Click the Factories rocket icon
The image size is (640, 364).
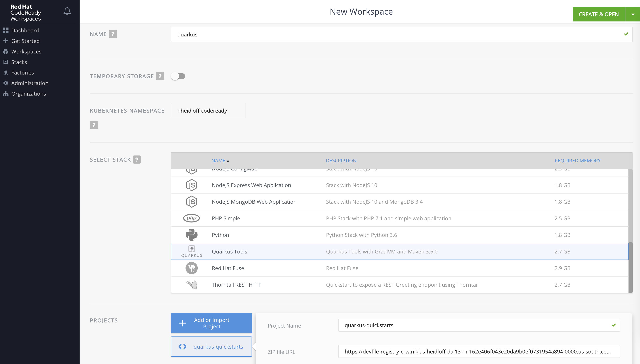(5, 72)
